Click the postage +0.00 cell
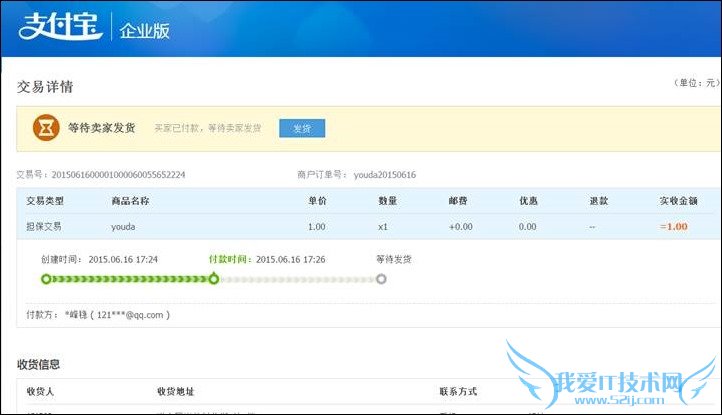This screenshot has width=722, height=415. tap(461, 227)
